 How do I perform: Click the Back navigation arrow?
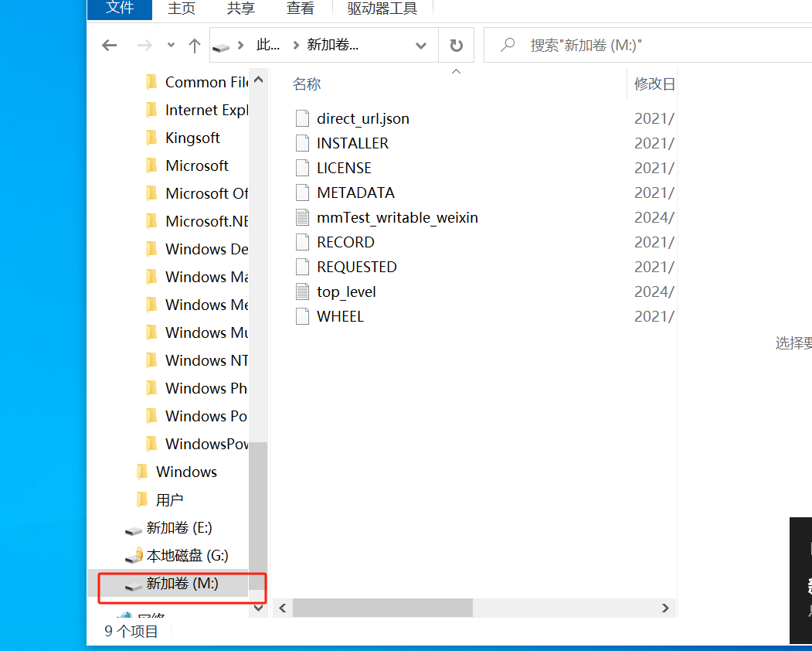[110, 46]
